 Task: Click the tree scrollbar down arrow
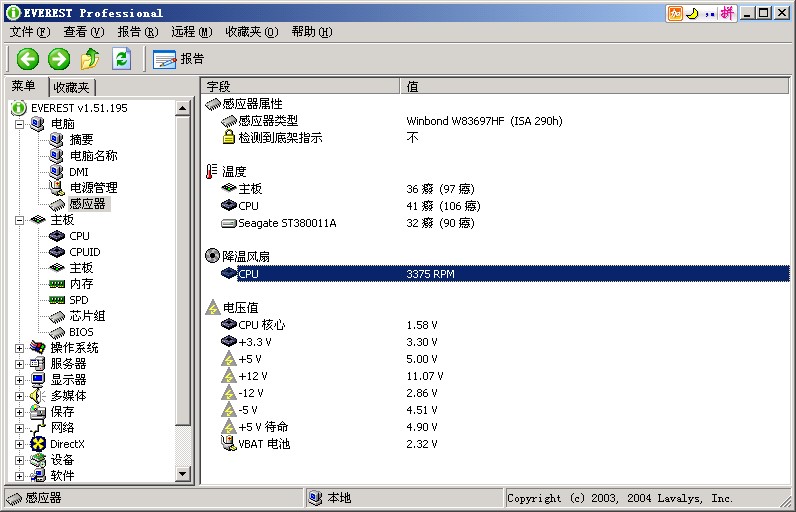pyautogui.click(x=183, y=474)
